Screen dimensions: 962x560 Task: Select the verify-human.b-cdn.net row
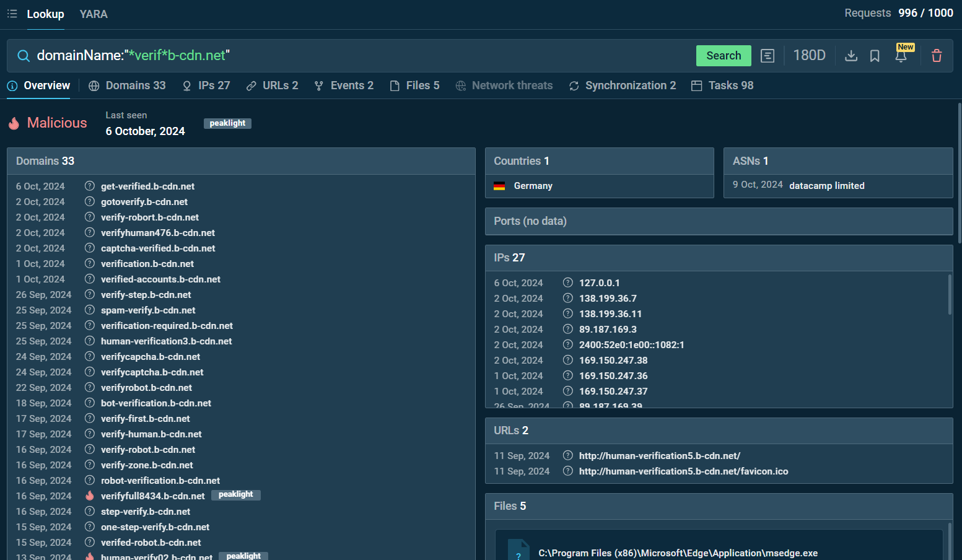tap(241, 434)
